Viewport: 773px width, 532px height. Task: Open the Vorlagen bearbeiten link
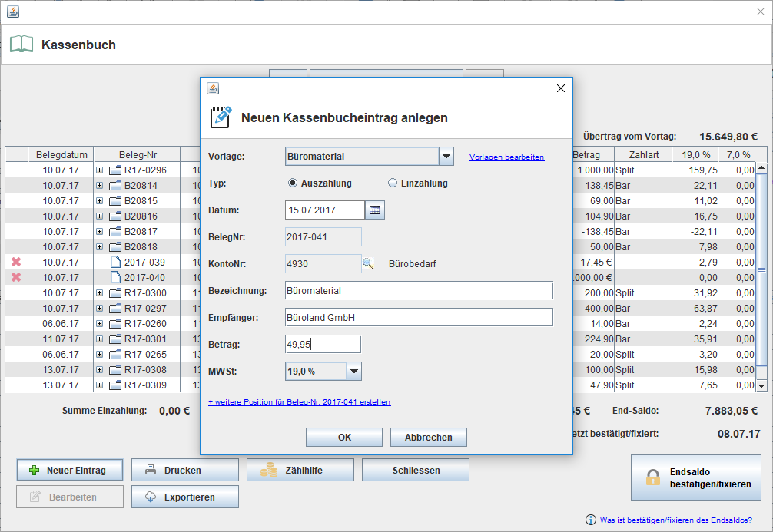tap(506, 157)
